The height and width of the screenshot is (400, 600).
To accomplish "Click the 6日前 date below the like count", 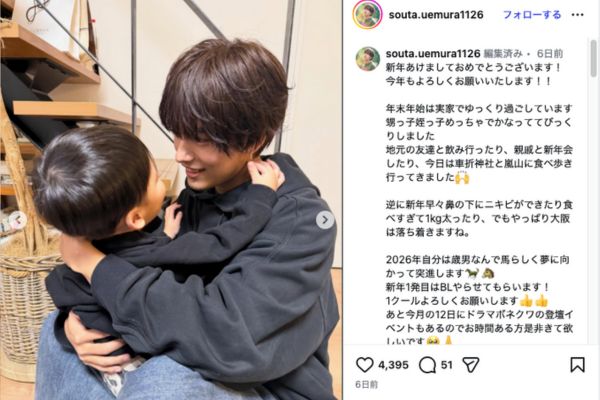I will (367, 384).
